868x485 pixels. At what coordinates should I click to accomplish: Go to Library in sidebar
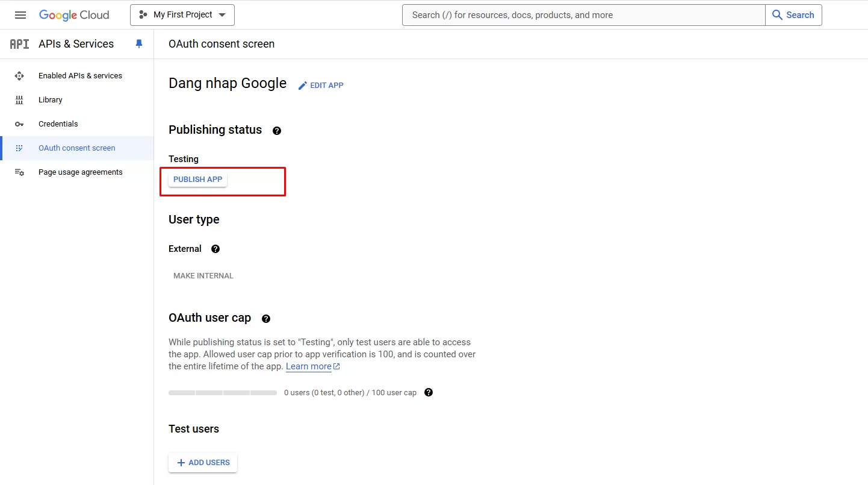click(51, 100)
